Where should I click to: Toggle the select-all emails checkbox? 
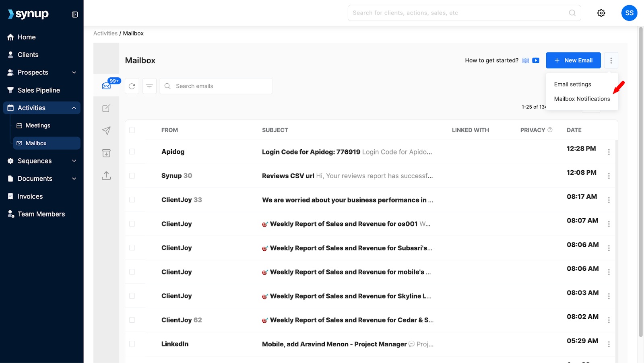tap(132, 130)
